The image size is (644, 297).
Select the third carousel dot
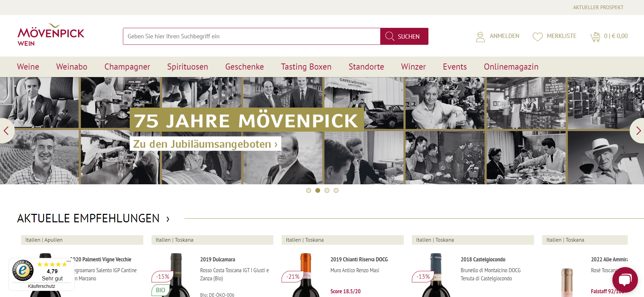point(327,190)
